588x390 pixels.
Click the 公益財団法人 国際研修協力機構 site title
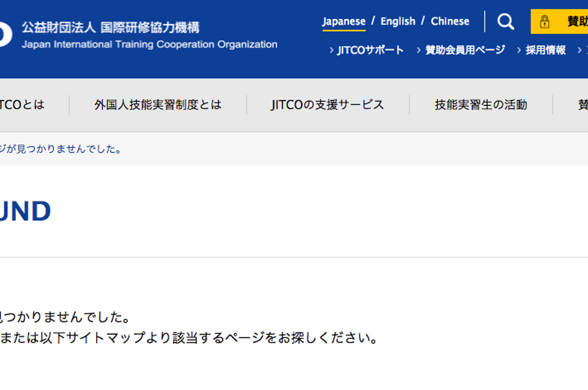click(x=111, y=28)
